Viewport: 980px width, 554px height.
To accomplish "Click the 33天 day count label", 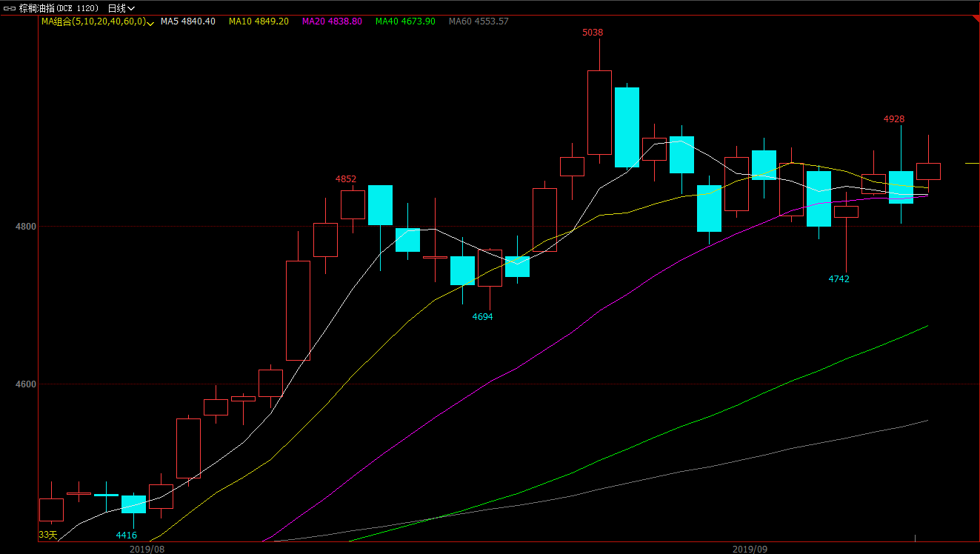I will click(47, 535).
